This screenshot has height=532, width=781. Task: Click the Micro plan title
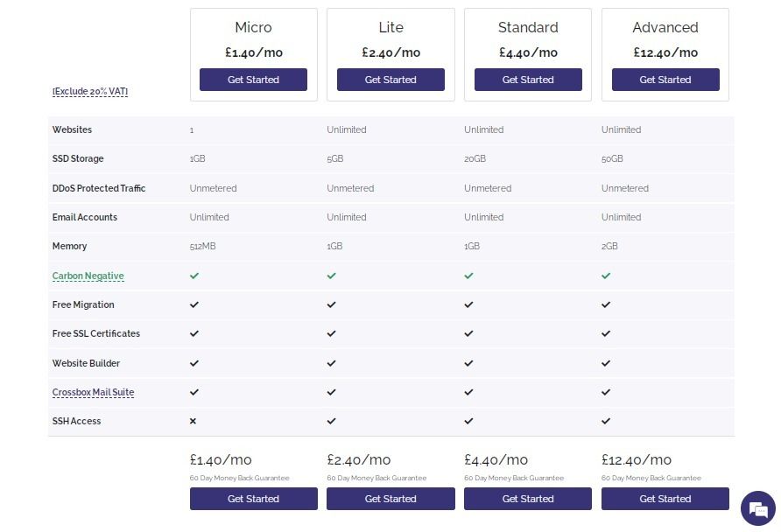point(254,27)
